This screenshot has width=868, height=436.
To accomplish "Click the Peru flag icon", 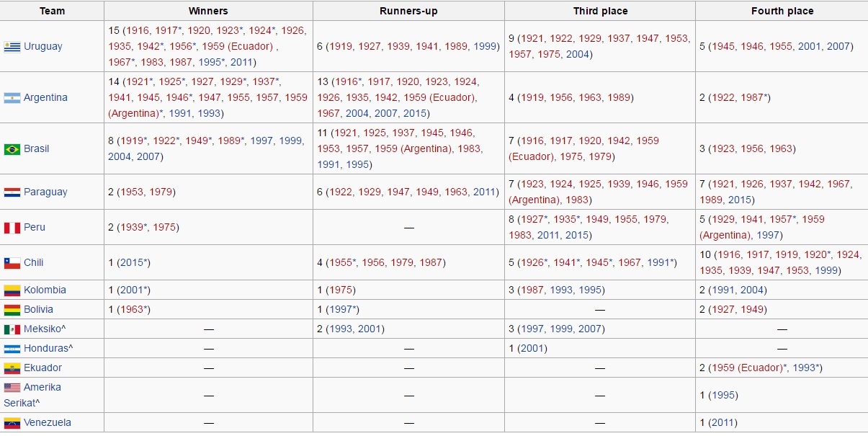I will tap(12, 228).
